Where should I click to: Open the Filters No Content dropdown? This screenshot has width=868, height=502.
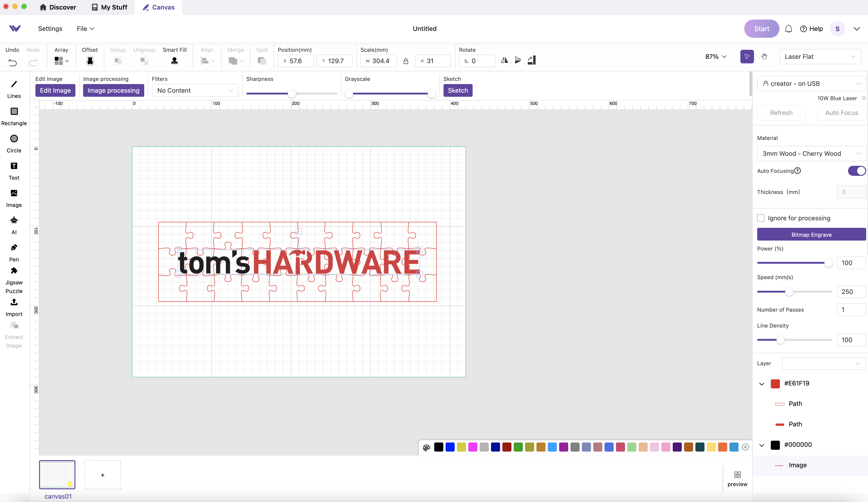195,91
